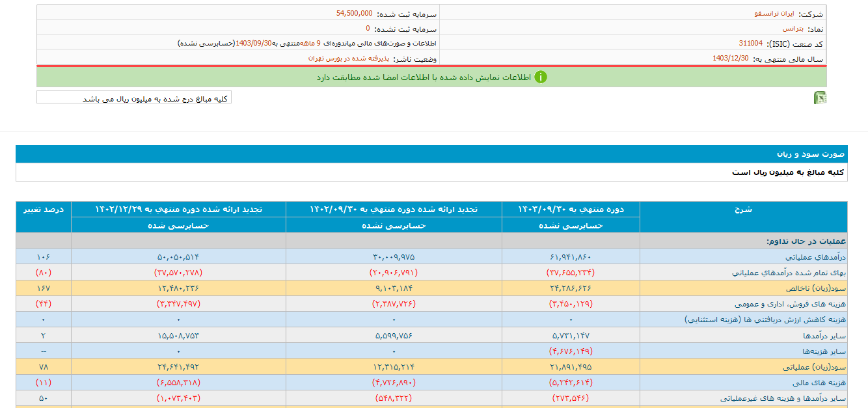Viewport: 868px width, 408px height.
Task: Click the restated period 1402/12/29 column header
Action: (x=178, y=210)
